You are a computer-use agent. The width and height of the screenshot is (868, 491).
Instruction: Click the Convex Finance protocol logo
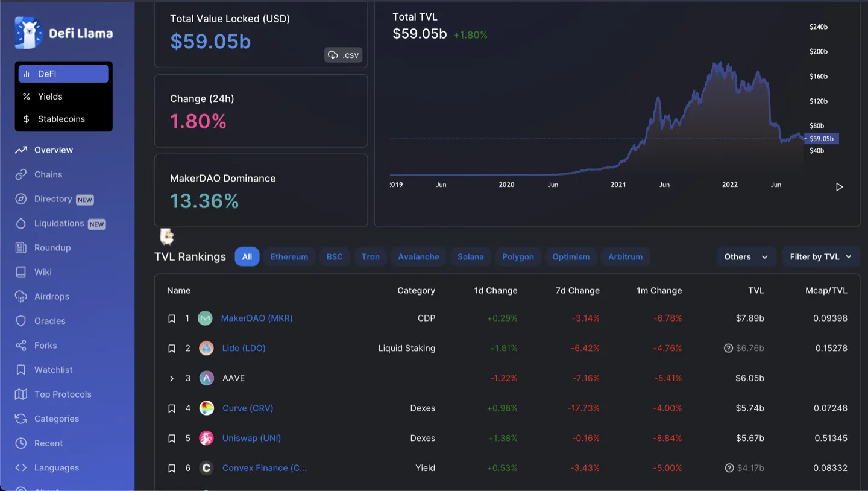(x=207, y=468)
